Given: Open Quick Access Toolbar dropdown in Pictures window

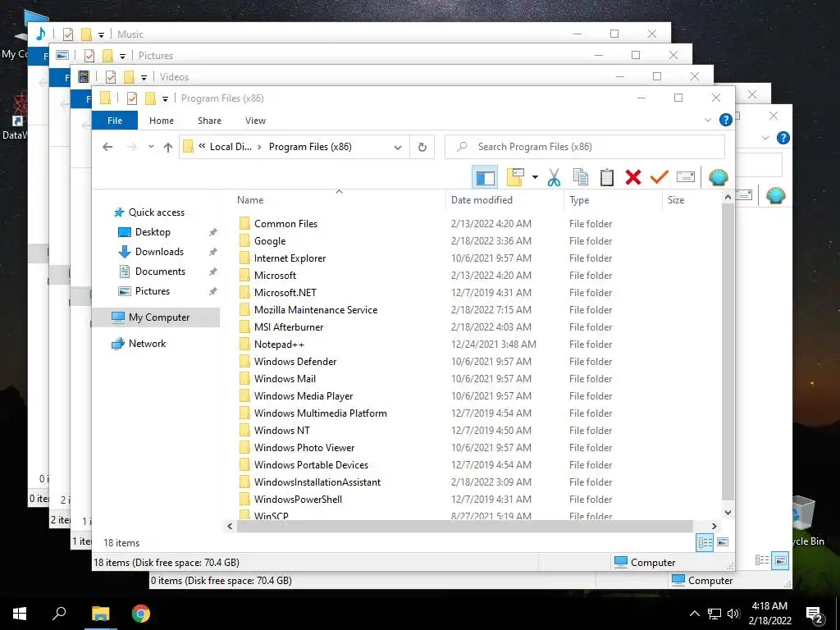Looking at the screenshot, I should pyautogui.click(x=122, y=56).
